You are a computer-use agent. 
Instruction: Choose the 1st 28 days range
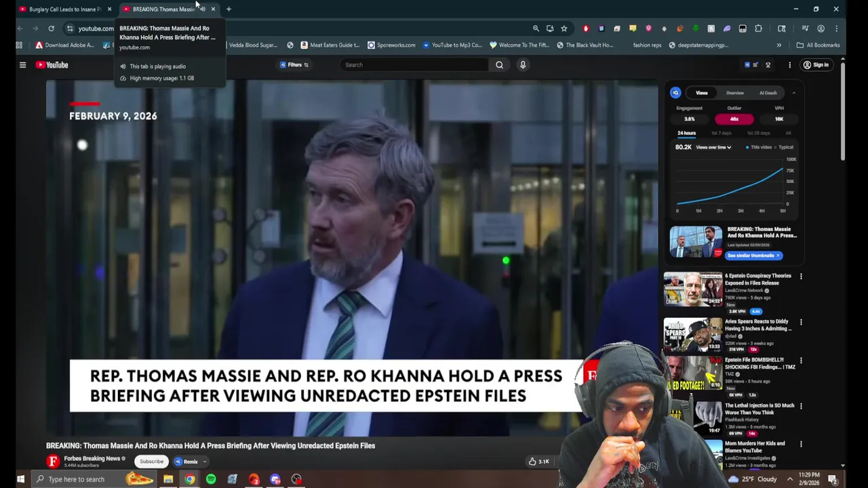click(758, 134)
